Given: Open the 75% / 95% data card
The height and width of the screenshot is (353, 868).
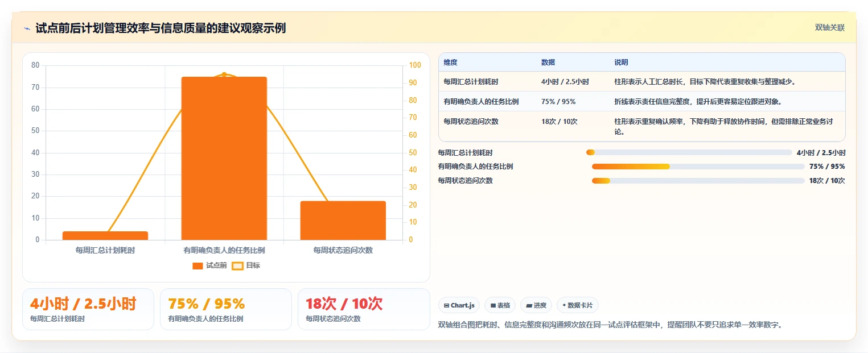Looking at the screenshot, I should coord(226,309).
